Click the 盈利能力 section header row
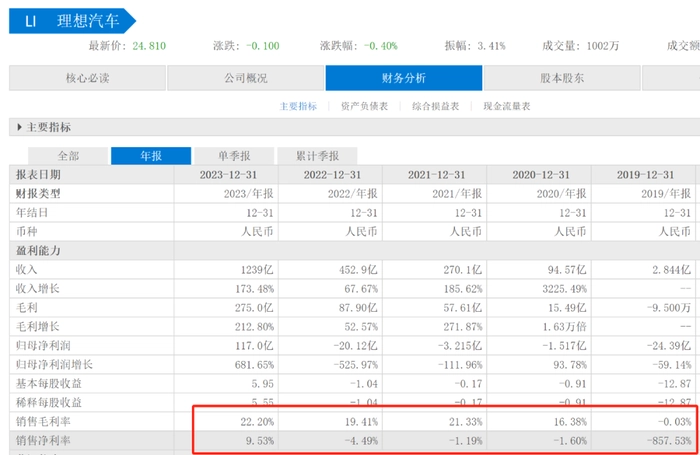The width and height of the screenshot is (700, 455). [x=38, y=250]
